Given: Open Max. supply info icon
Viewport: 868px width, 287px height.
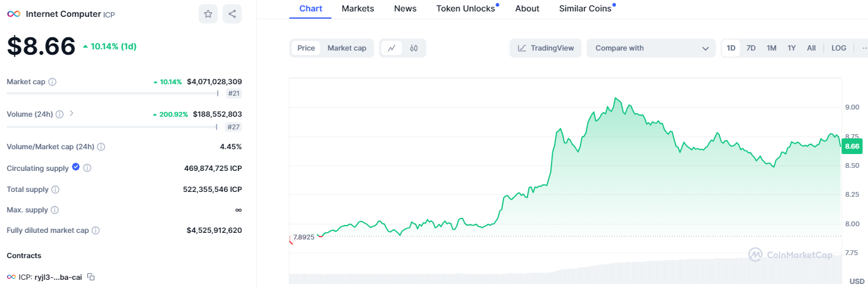Looking at the screenshot, I should [55, 210].
